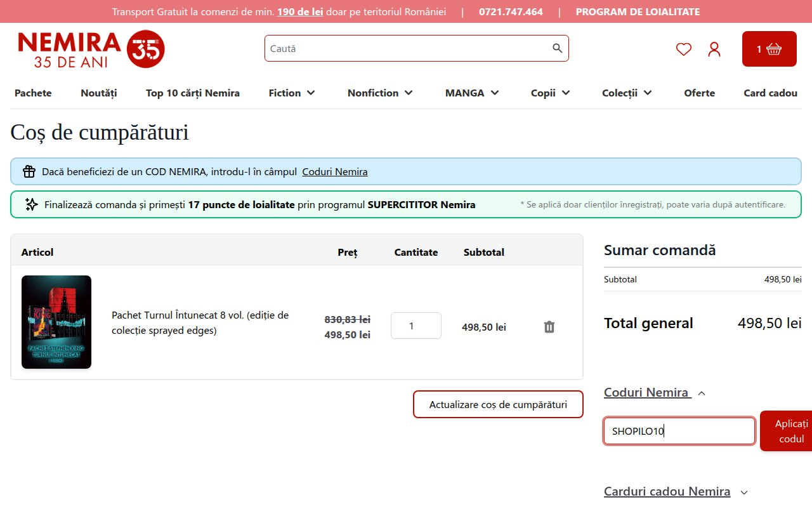Open the user account icon
Image resolution: width=812 pixels, height=528 pixels.
coord(714,49)
